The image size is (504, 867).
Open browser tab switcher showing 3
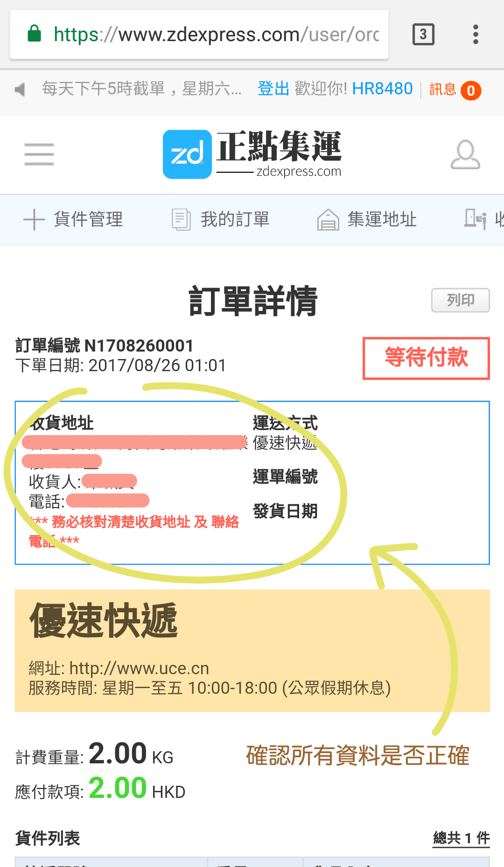423,35
